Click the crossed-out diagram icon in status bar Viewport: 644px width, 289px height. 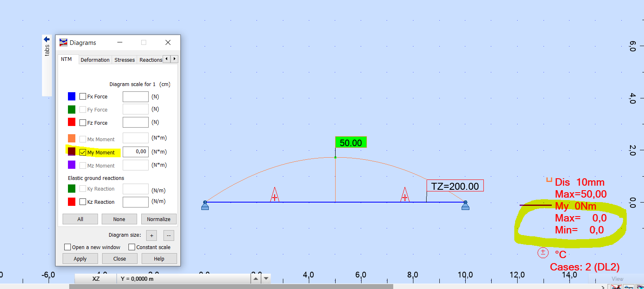coord(616,287)
